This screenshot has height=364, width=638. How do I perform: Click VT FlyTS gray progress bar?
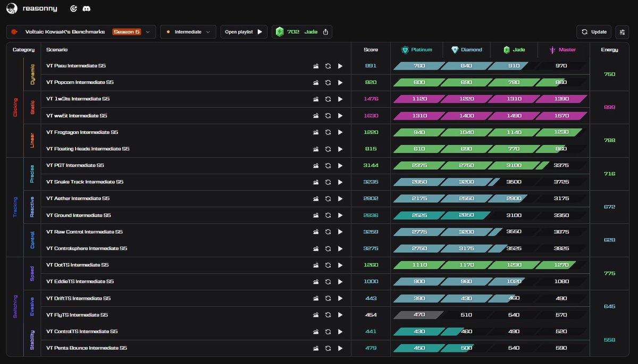(x=418, y=315)
